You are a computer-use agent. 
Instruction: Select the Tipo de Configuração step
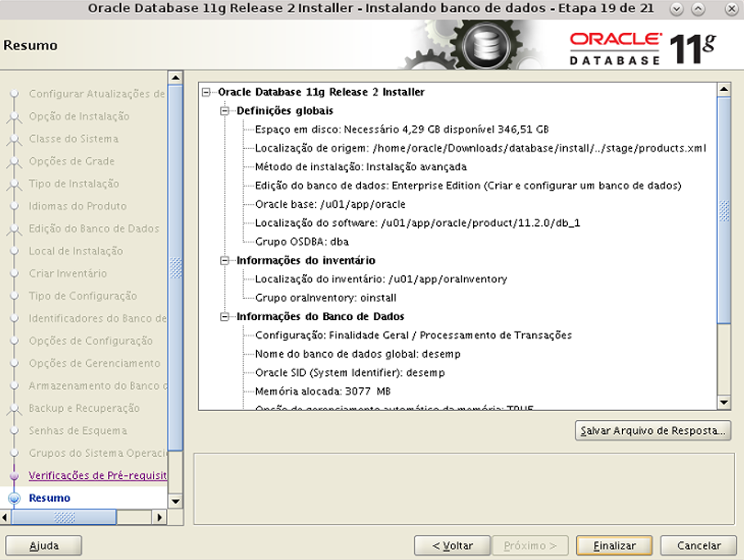(x=83, y=296)
